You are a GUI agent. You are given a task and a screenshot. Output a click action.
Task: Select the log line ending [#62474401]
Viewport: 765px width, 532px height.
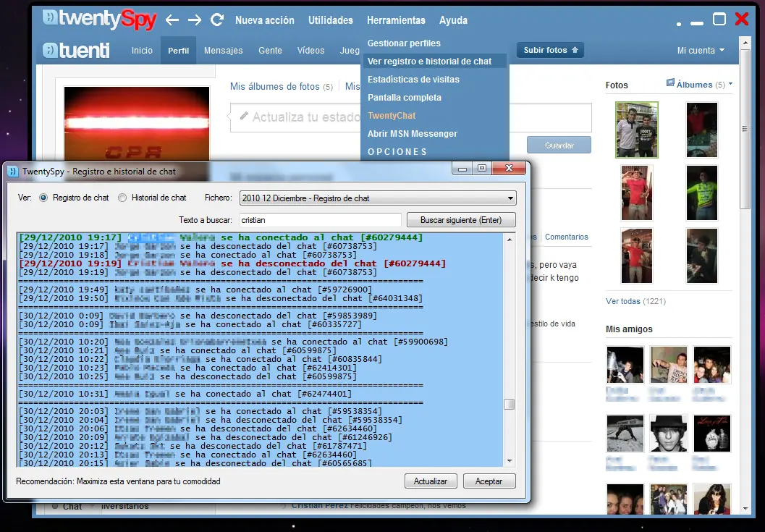[x=185, y=394]
